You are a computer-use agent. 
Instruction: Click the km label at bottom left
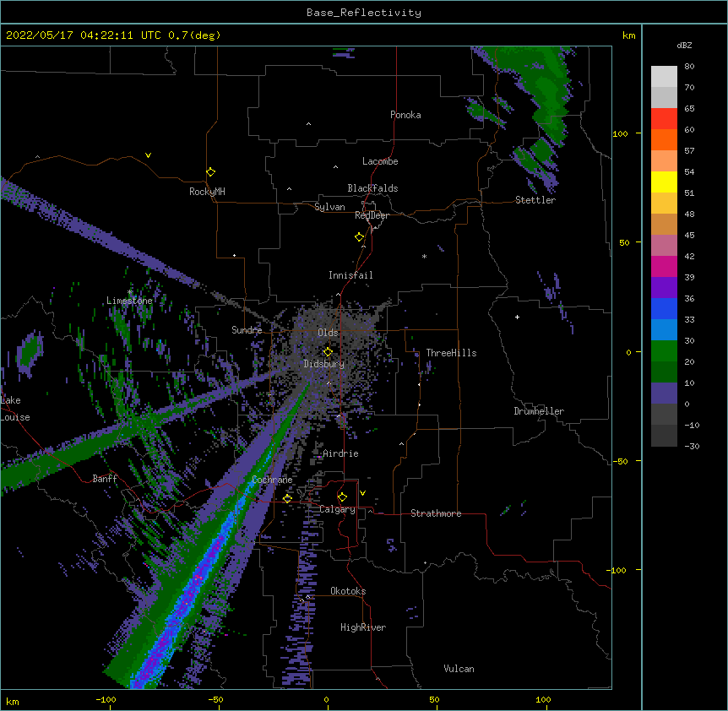point(13,701)
